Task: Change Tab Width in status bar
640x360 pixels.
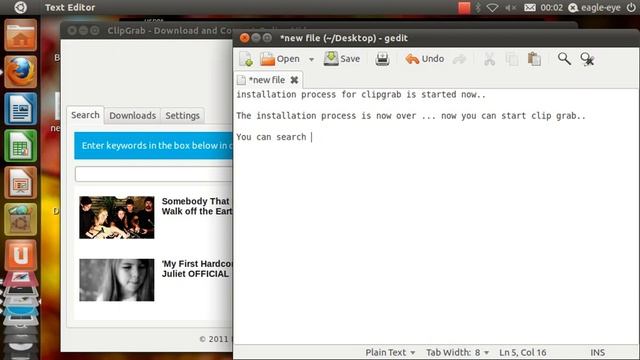Action: (x=457, y=352)
